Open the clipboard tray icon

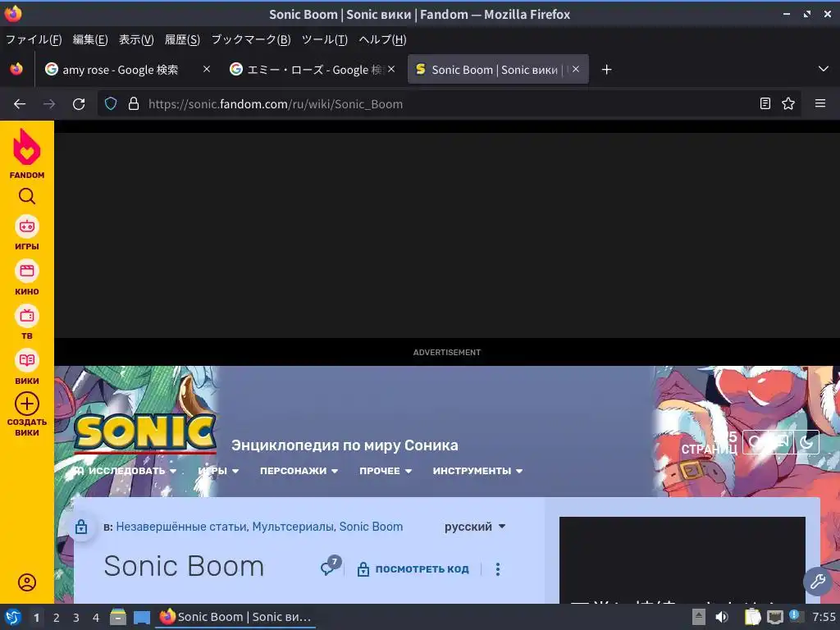click(753, 617)
